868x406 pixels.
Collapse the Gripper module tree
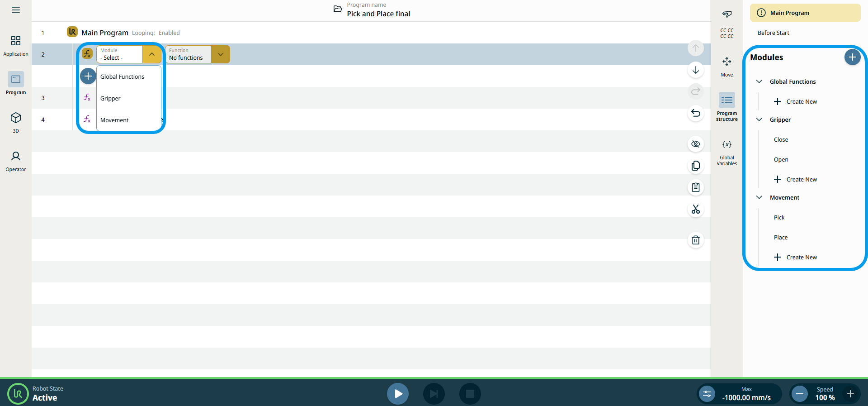(759, 120)
